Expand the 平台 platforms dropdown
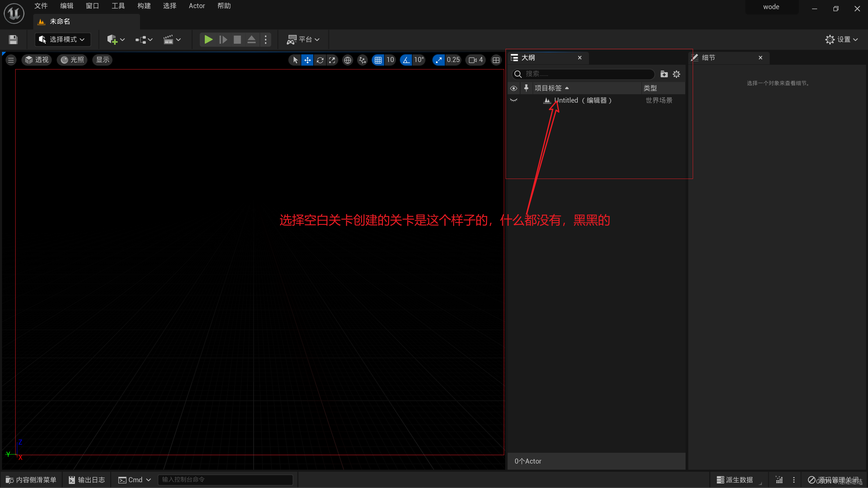 click(x=303, y=40)
